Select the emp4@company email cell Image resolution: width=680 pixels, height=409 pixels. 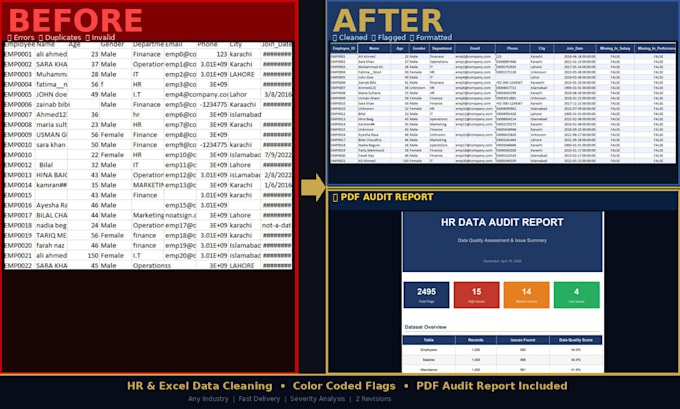196,94
